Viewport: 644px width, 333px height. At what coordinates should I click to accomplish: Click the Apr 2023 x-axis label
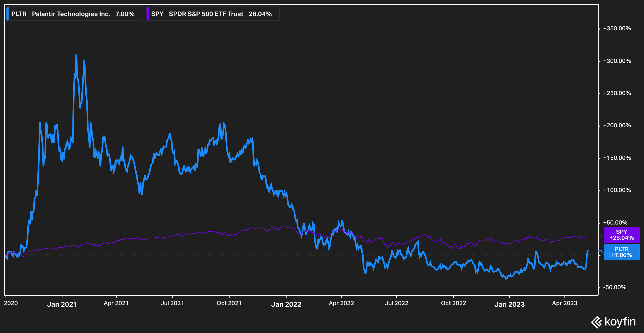[565, 303]
